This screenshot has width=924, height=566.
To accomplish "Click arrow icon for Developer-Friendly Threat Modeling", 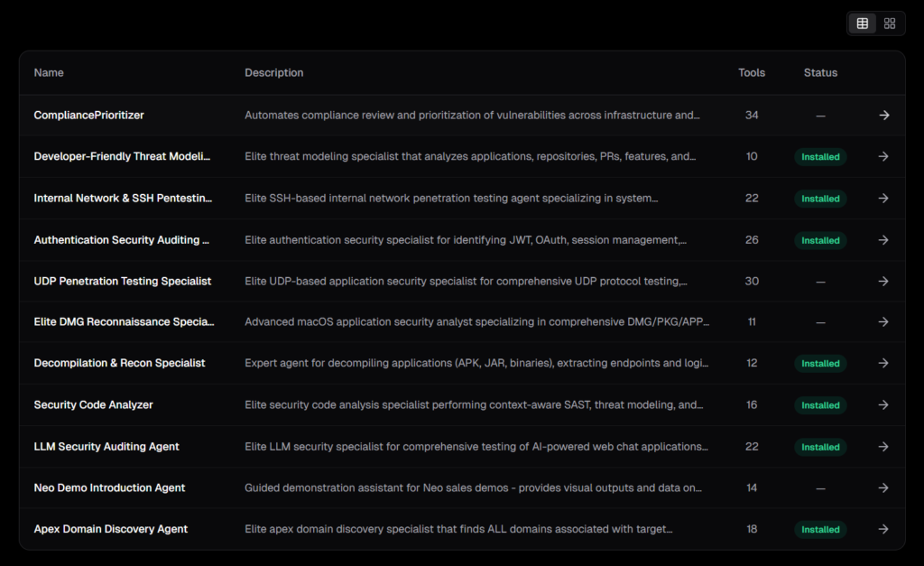I will pyautogui.click(x=883, y=156).
